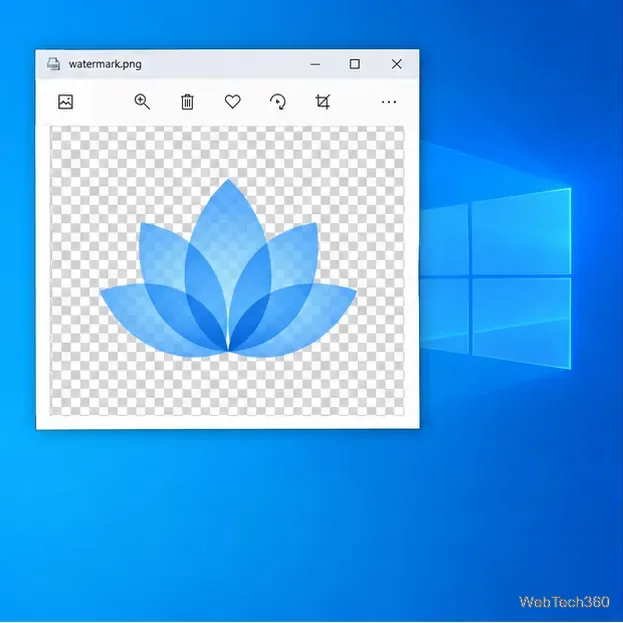623x623 pixels.
Task: Add to favorites with the heart icon
Action: (232, 102)
